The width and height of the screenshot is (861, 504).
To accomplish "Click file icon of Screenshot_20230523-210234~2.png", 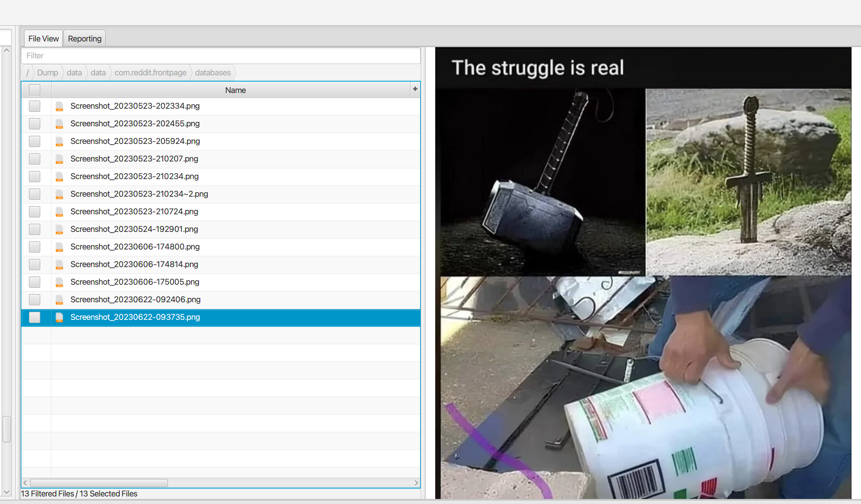I will (x=59, y=194).
